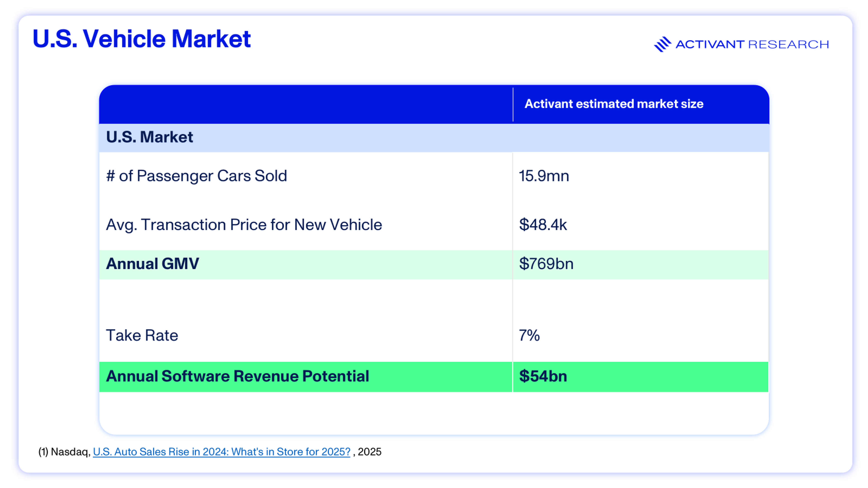The height and width of the screenshot is (488, 868).
Task: Select the Take Rate label
Action: click(142, 335)
